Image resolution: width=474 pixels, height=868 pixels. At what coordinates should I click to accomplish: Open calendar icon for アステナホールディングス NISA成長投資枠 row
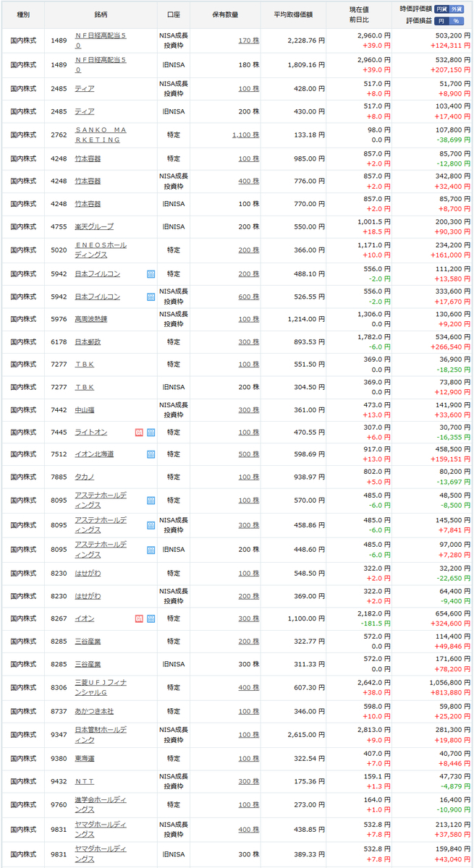click(x=151, y=525)
